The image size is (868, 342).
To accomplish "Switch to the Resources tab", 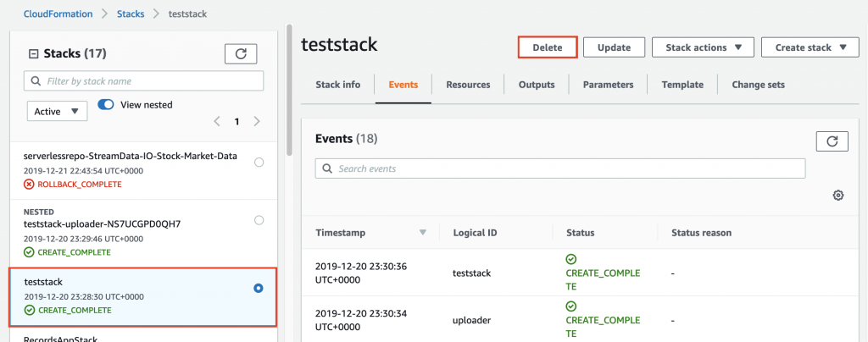I will 468,85.
